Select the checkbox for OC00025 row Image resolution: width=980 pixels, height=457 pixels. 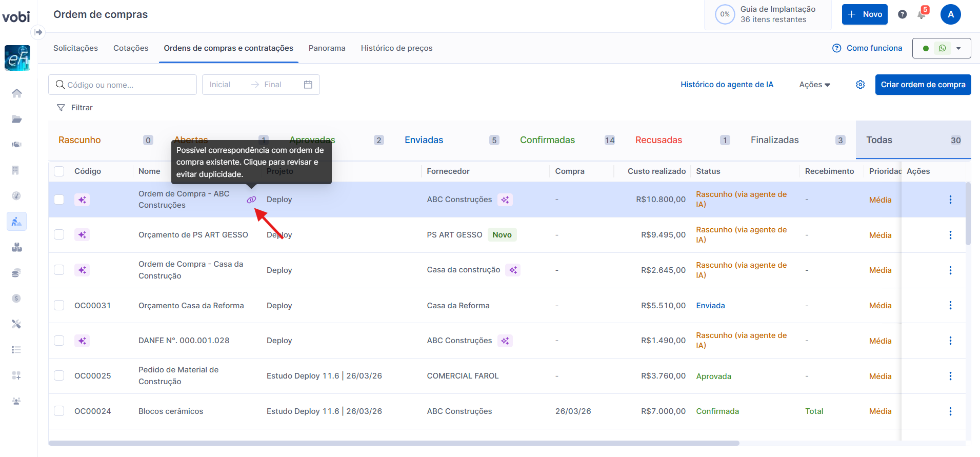pos(59,375)
